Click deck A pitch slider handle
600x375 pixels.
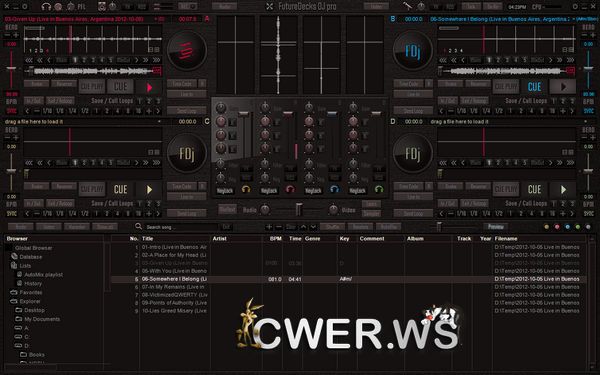tap(11, 68)
